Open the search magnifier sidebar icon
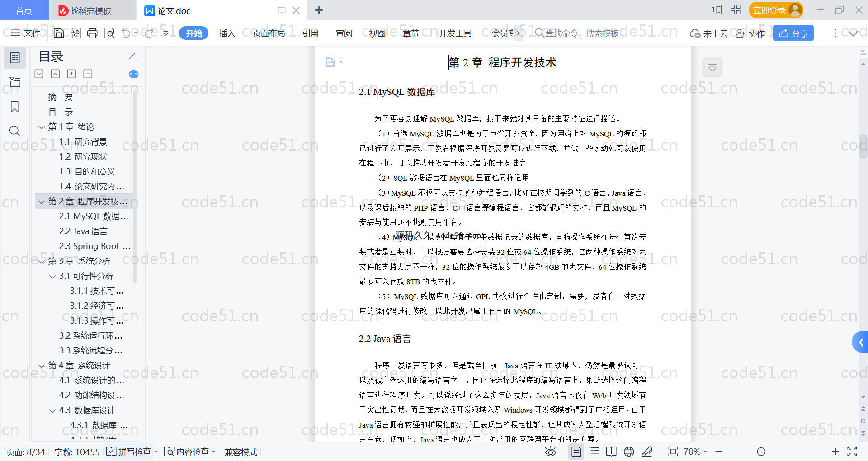 (x=15, y=131)
